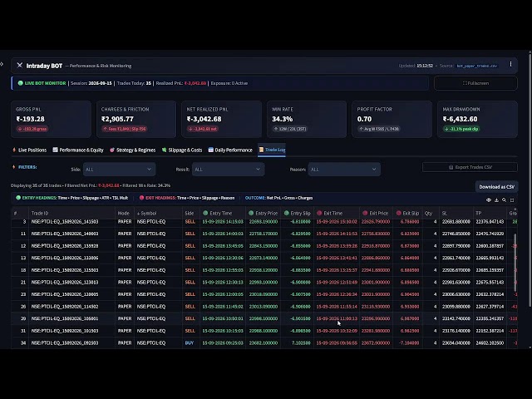This screenshot has height=399, width=532.
Task: Click the Max Drawdown card
Action: tap(477, 119)
